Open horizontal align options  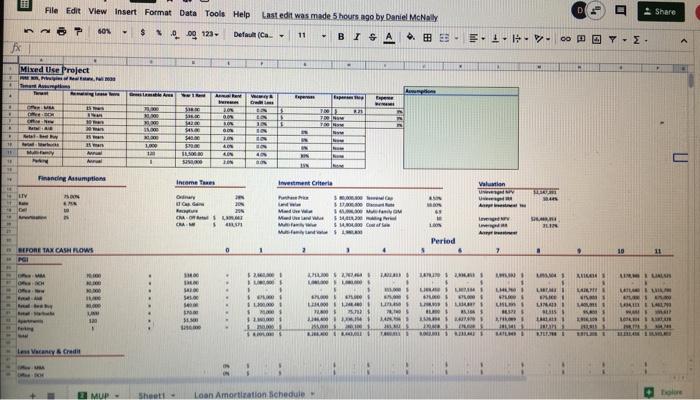click(476, 38)
